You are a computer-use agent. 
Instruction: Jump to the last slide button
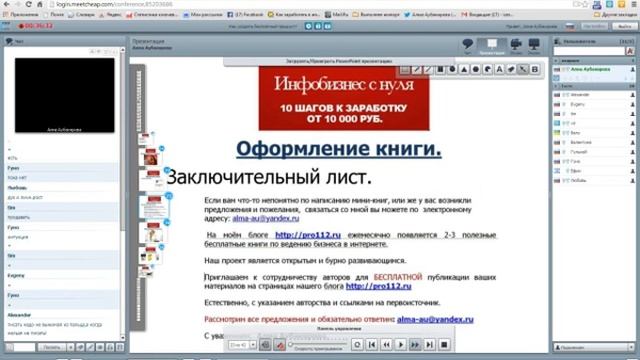coord(429,345)
